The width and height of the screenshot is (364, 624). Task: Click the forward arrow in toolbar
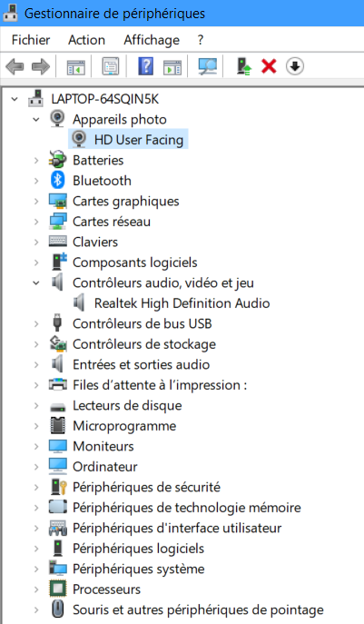(x=41, y=66)
